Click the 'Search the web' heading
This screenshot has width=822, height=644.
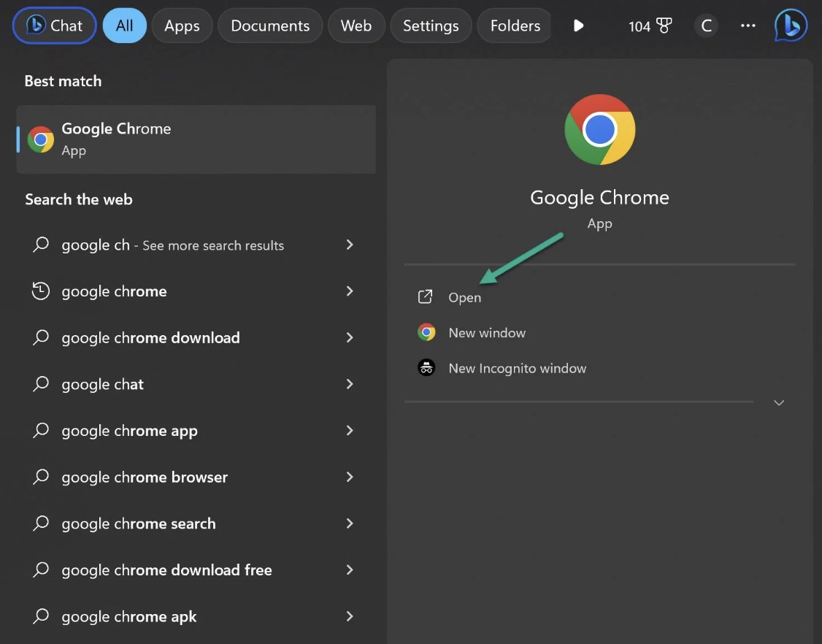[79, 200]
